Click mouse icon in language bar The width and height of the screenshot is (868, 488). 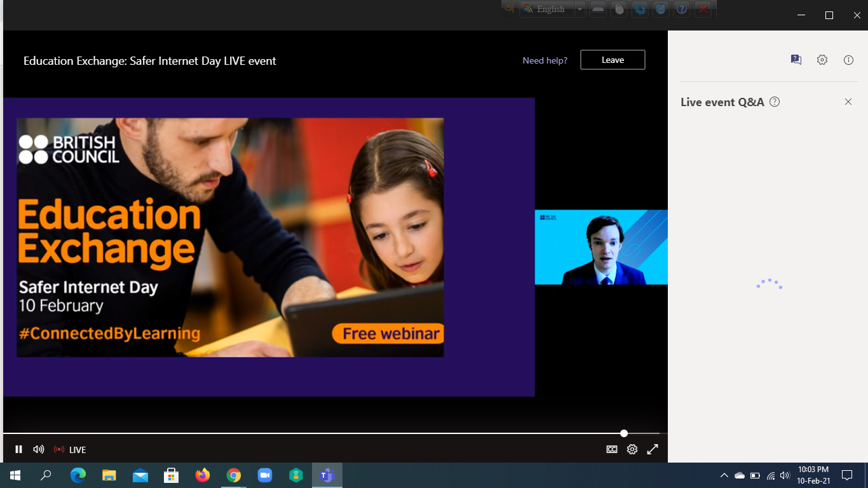tap(619, 9)
